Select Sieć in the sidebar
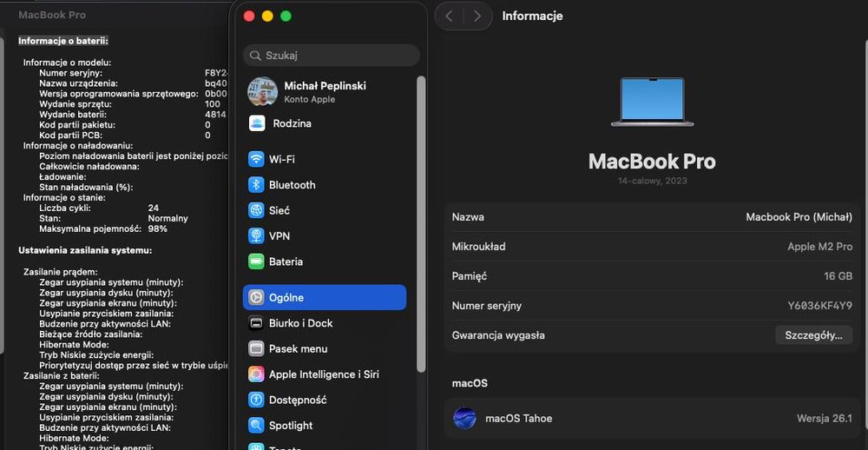868x450 pixels. click(325, 210)
